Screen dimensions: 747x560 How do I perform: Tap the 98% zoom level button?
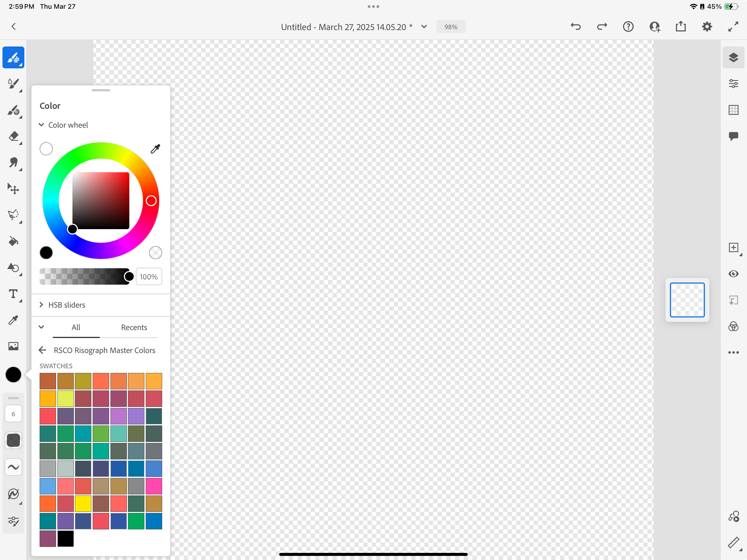coord(451,27)
